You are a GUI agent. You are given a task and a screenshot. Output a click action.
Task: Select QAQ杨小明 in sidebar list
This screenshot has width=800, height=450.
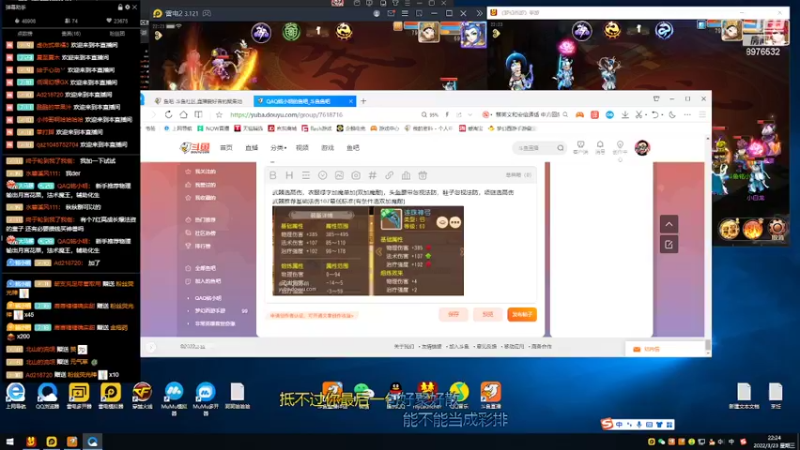pyautogui.click(x=208, y=298)
